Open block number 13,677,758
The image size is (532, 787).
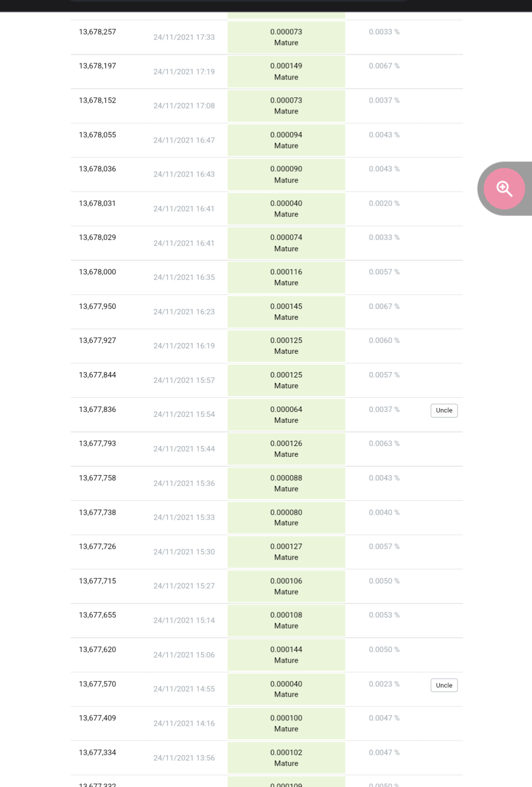point(98,478)
